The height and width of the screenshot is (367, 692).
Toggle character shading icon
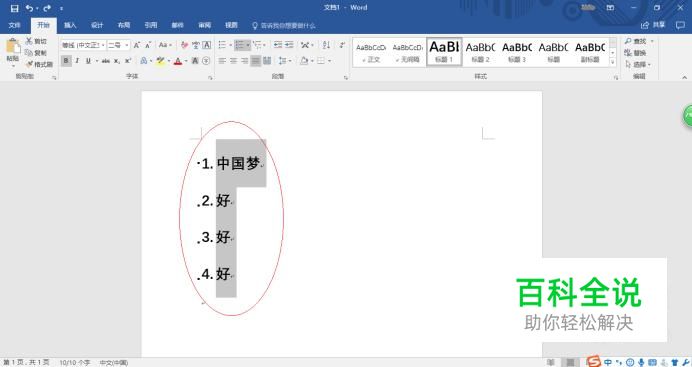[x=195, y=61]
